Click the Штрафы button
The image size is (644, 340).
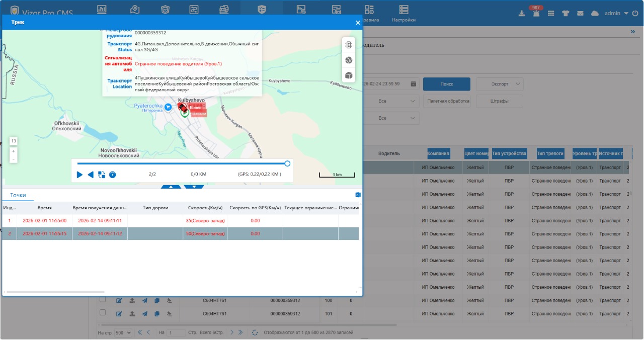pos(500,101)
